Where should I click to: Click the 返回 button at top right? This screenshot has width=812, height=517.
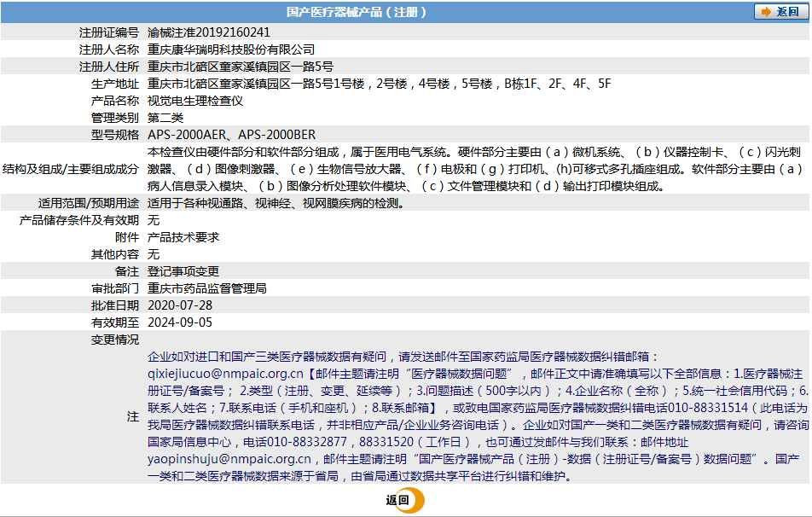[781, 12]
